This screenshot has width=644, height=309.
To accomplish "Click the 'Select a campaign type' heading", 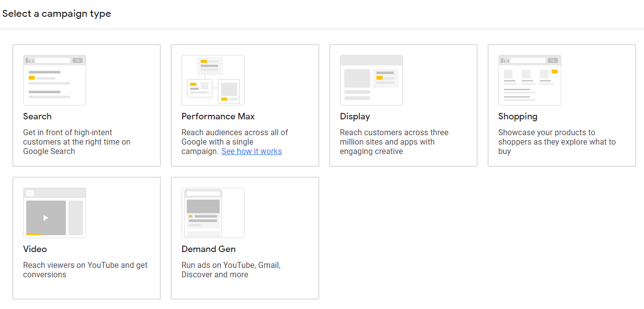I will pos(56,14).
